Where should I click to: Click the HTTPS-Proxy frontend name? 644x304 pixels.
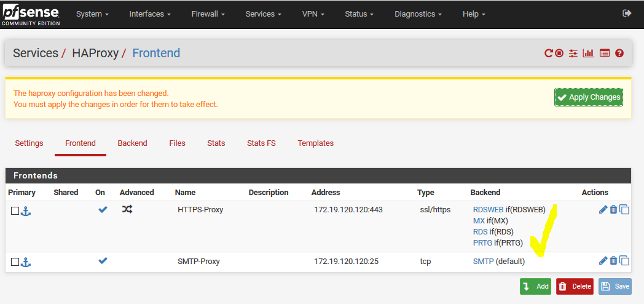click(200, 209)
